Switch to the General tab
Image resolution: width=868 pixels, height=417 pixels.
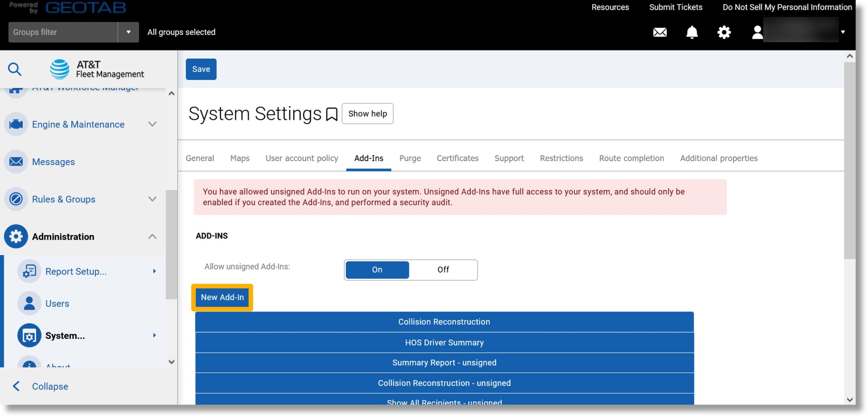pos(200,158)
